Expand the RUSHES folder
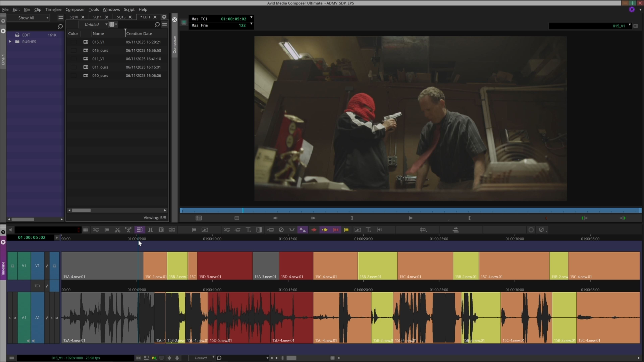The image size is (644, 362). [10, 42]
